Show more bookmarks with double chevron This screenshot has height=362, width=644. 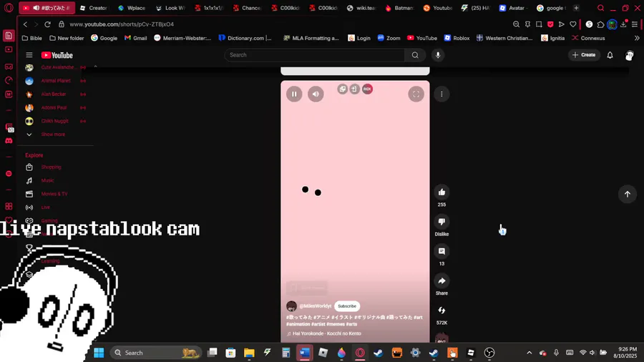637,38
